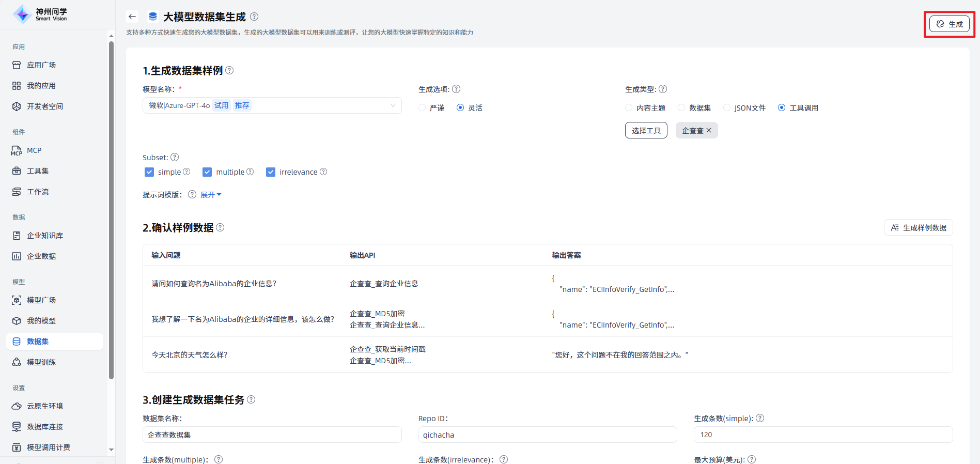Click help icon beside 生成选项 label
Image resolution: width=980 pixels, height=464 pixels.
[456, 89]
